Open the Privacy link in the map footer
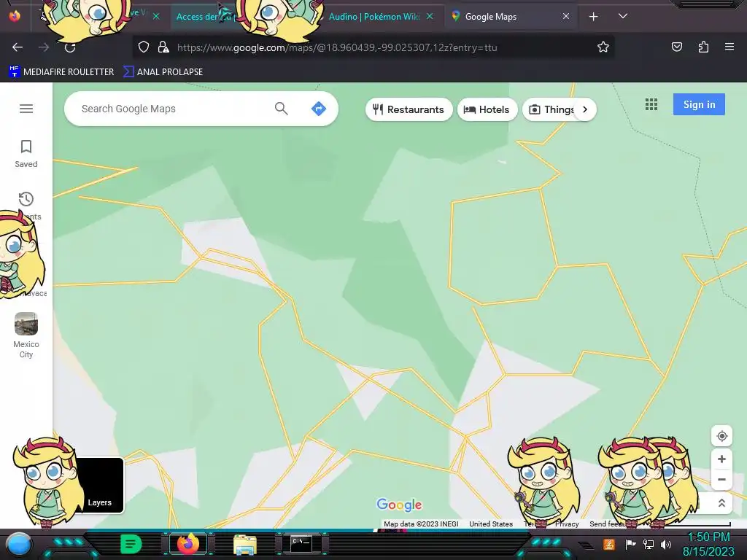747x560 pixels. (567, 524)
